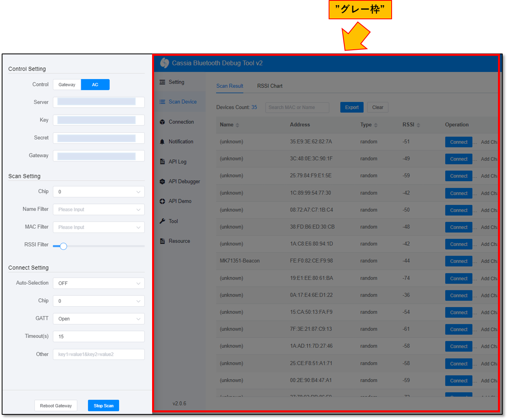Click the Resource file icon

point(162,241)
